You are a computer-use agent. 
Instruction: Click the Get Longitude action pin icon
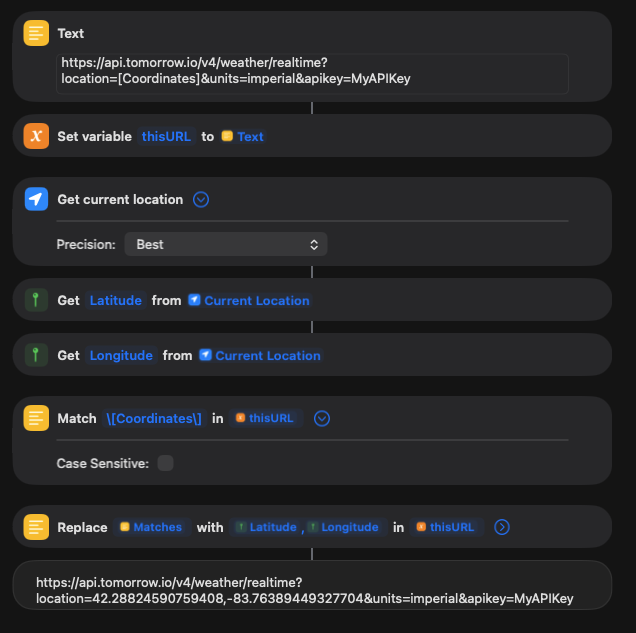point(37,355)
